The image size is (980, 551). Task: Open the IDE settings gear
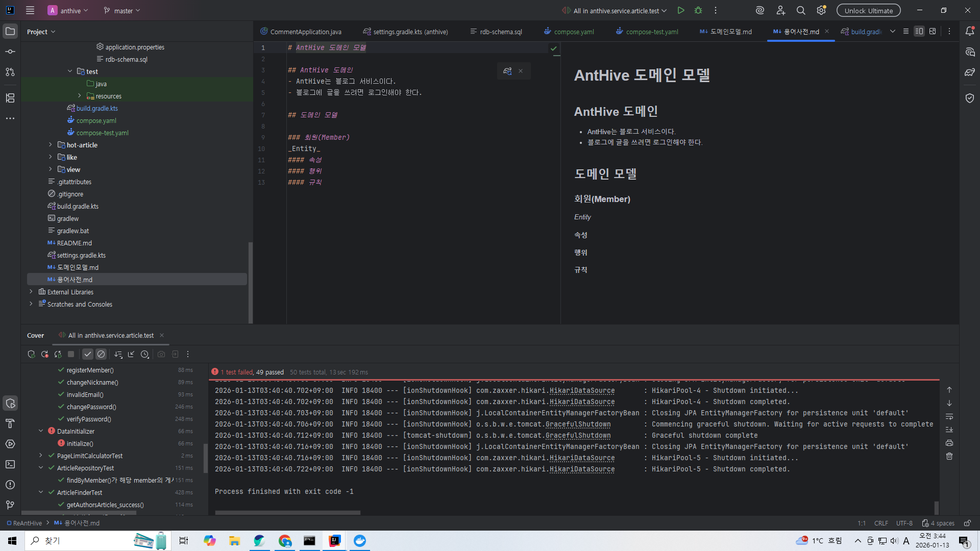[821, 10]
